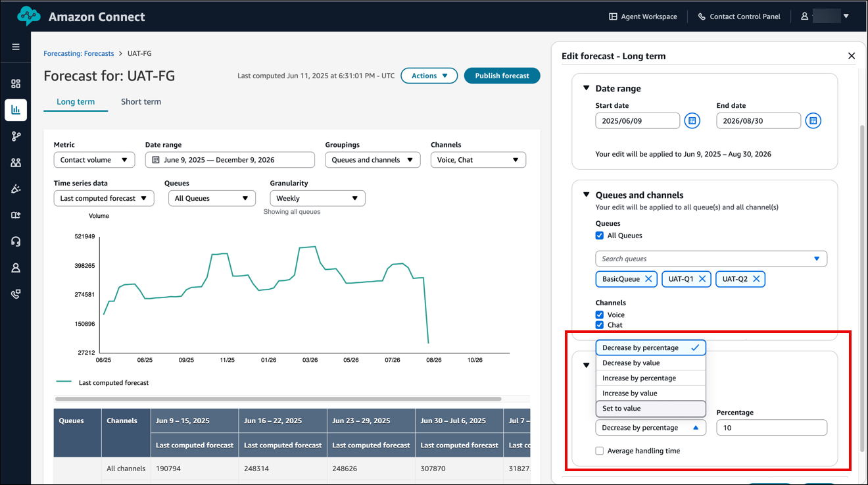Open the calendar picker beside End date
This screenshot has width=868, height=485.
[x=813, y=120]
